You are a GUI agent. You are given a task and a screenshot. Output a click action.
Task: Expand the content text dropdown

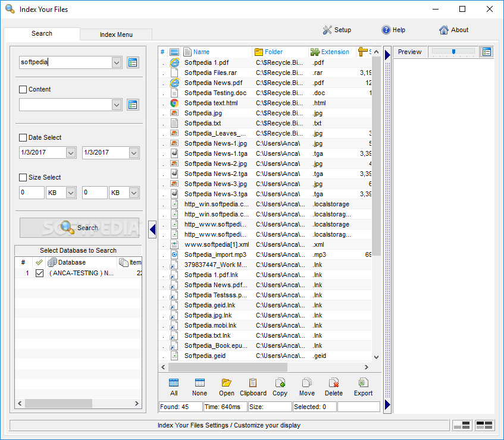pyautogui.click(x=117, y=105)
